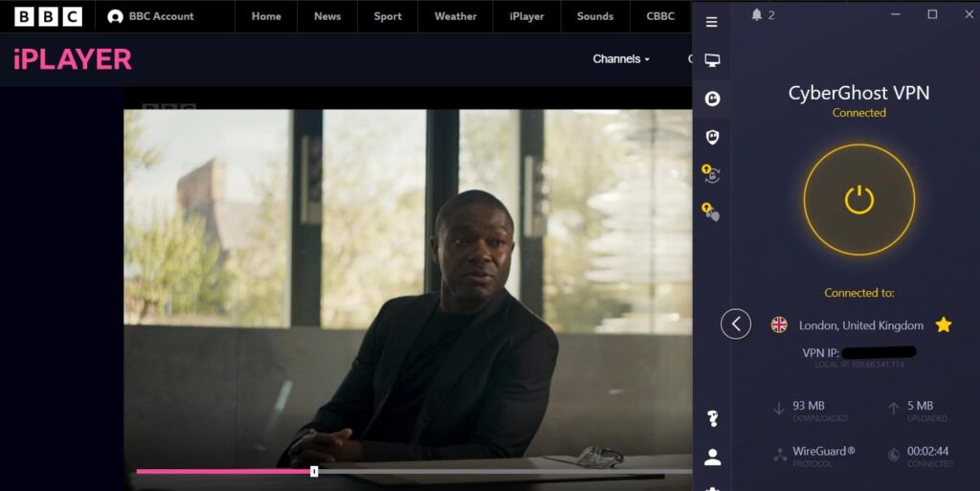Image resolution: width=980 pixels, height=491 pixels.
Task: Open the help question mark icon
Action: point(711,418)
